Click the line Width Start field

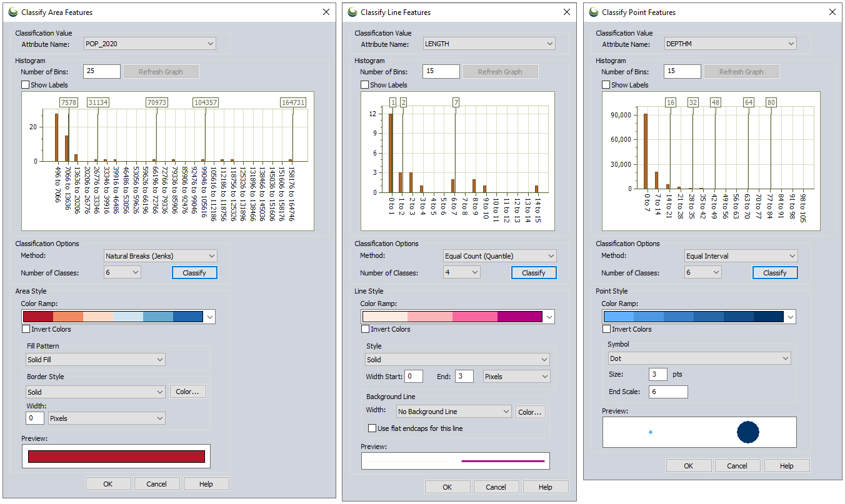[x=414, y=377]
